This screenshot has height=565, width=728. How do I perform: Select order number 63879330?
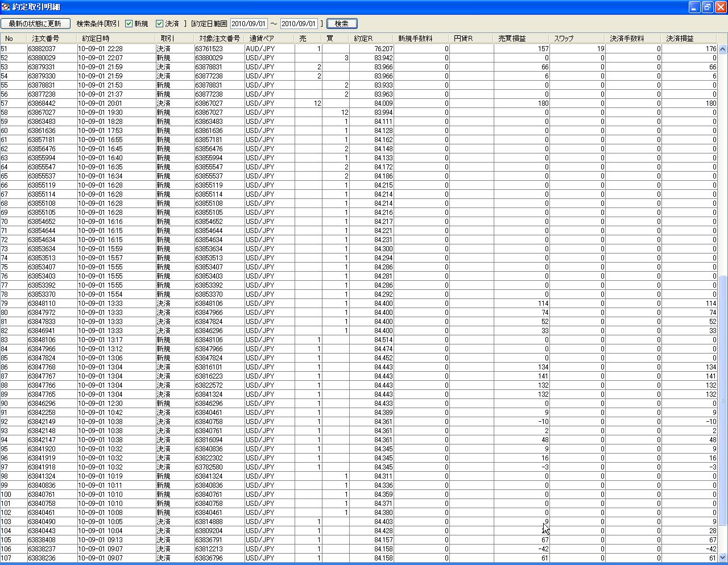tap(42, 76)
